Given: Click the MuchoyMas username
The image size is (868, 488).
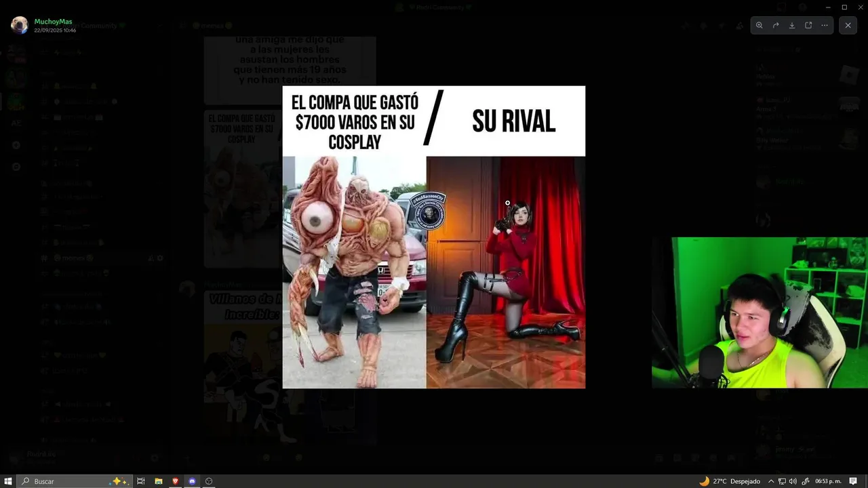Looking at the screenshot, I should click(53, 22).
